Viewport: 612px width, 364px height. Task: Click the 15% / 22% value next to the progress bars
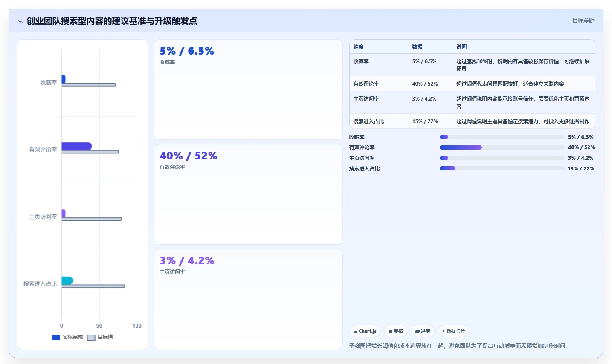click(581, 169)
